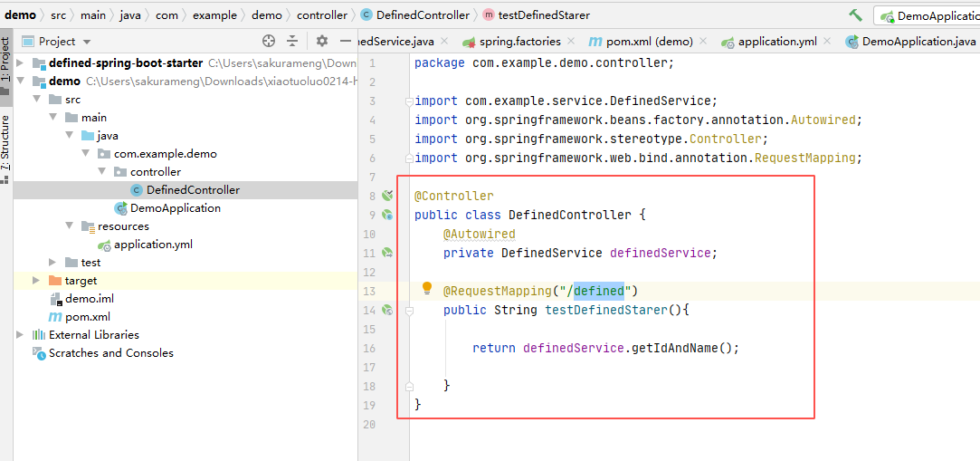
Task: Collapse the demo module node
Action: [20, 82]
